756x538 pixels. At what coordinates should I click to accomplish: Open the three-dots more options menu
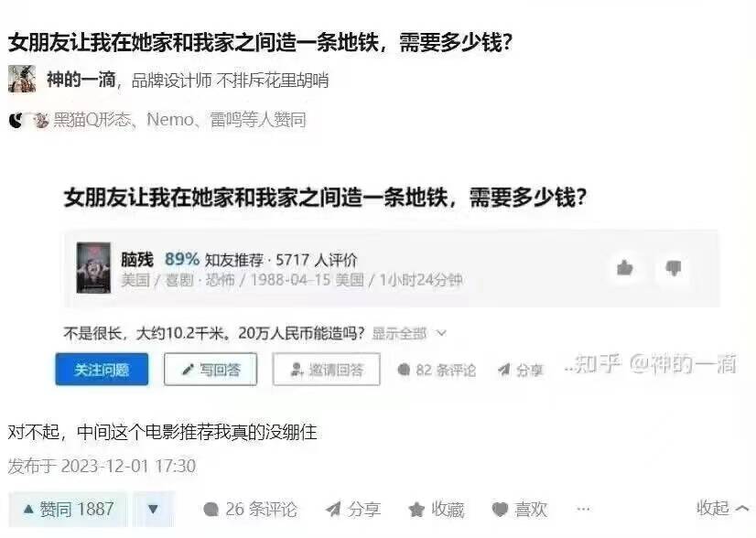(583, 509)
